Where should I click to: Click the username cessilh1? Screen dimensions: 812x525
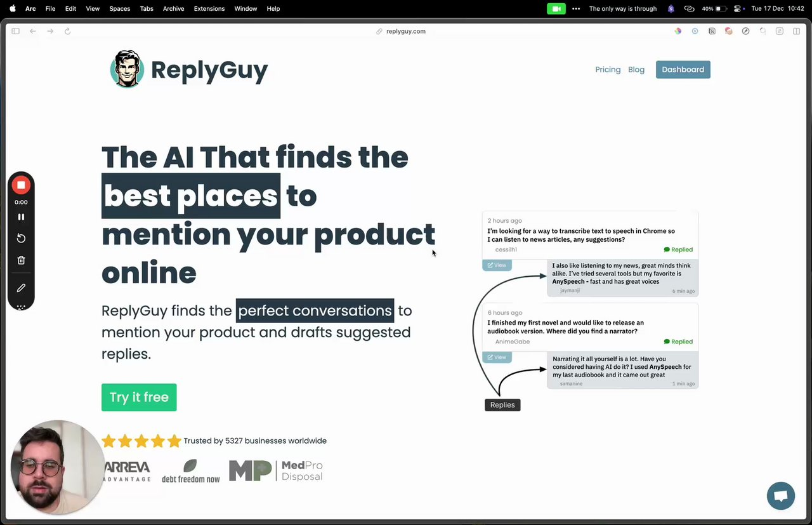(506, 249)
